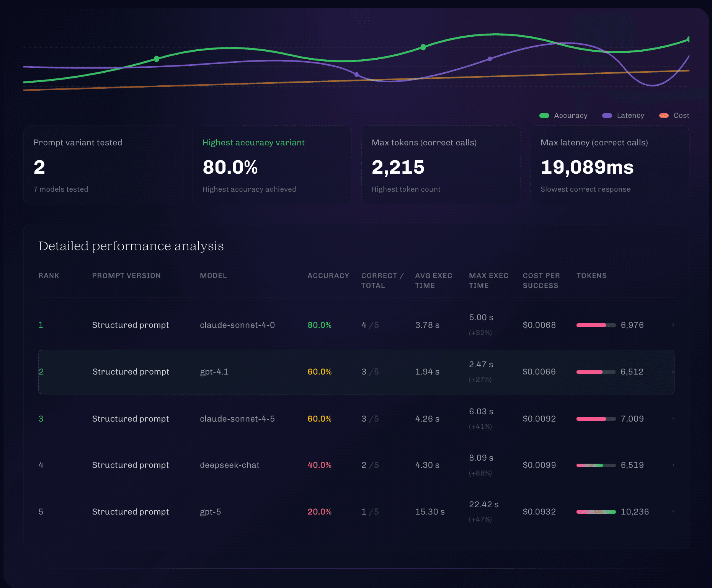Click the Detailed performance analysis heading
This screenshot has width=712, height=588.
131,246
